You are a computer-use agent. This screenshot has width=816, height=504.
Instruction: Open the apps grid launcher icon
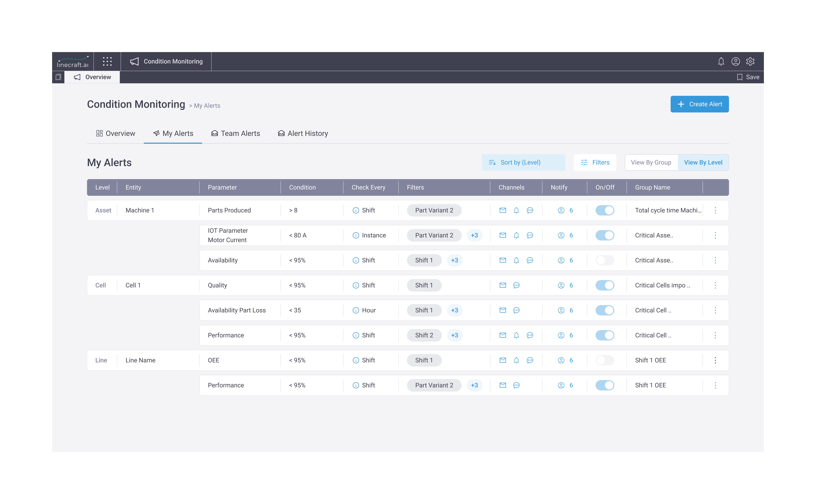pyautogui.click(x=107, y=61)
